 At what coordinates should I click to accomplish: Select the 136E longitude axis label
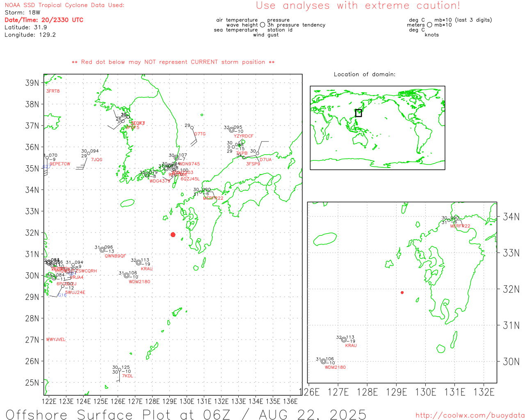pyautogui.click(x=290, y=401)
